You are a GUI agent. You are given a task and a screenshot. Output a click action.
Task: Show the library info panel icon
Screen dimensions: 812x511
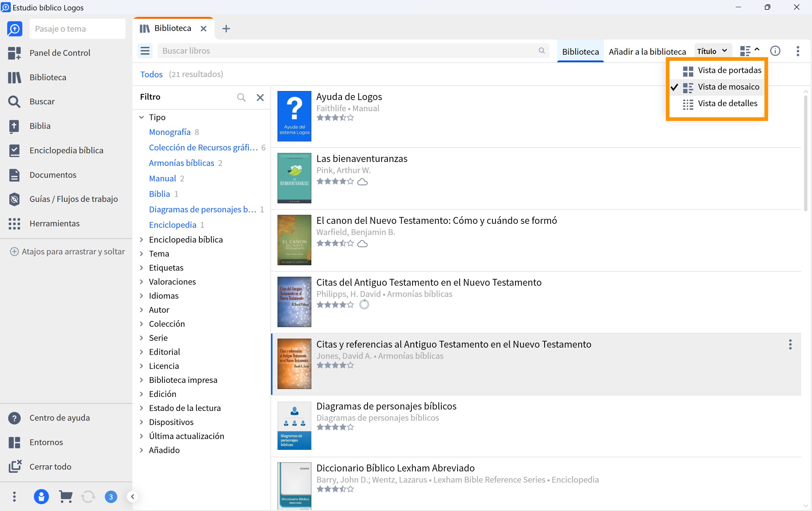pyautogui.click(x=775, y=51)
